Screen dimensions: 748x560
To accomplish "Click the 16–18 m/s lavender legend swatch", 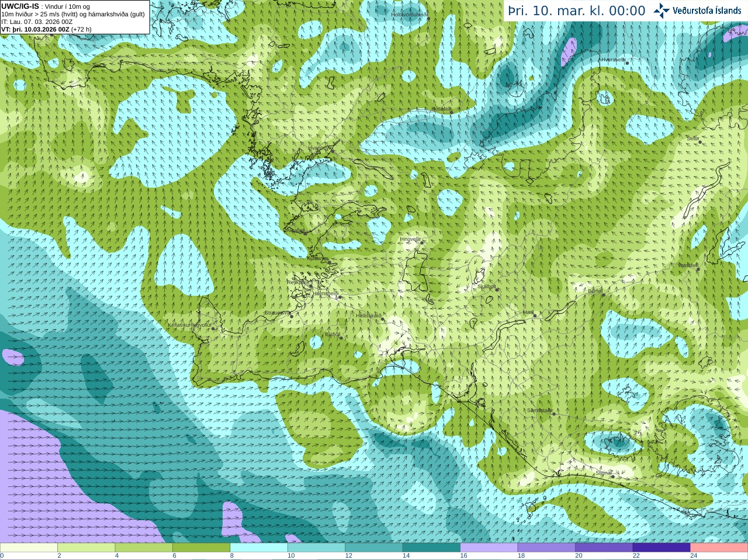I will [x=489, y=548].
